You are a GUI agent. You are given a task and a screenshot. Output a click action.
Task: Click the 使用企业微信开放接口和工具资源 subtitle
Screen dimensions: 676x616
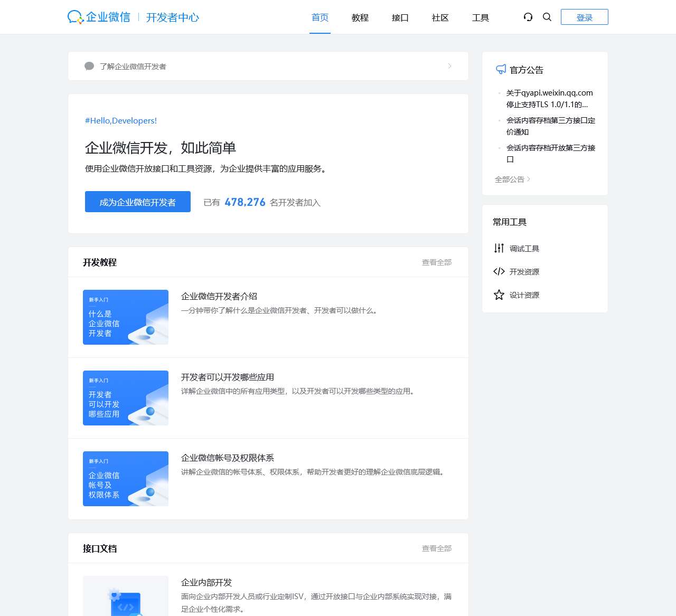pyautogui.click(x=207, y=168)
